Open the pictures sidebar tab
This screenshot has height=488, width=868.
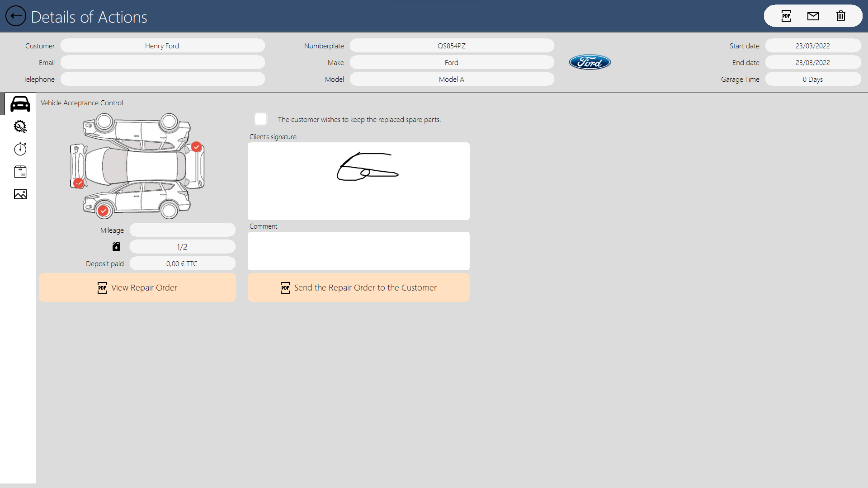pos(20,194)
